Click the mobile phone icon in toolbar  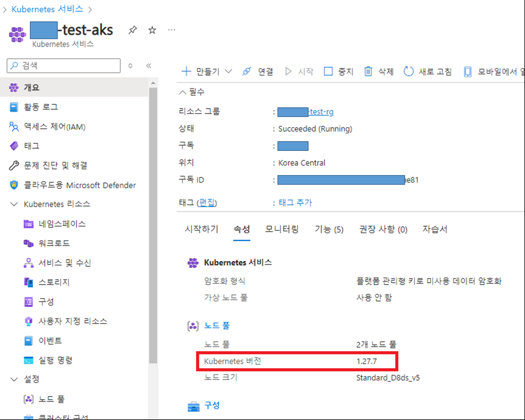(468, 72)
